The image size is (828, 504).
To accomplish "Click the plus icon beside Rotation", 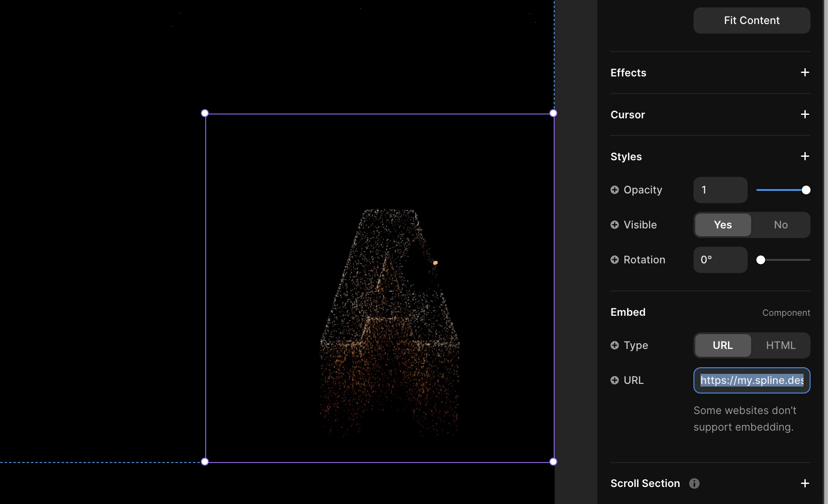I will 615,260.
